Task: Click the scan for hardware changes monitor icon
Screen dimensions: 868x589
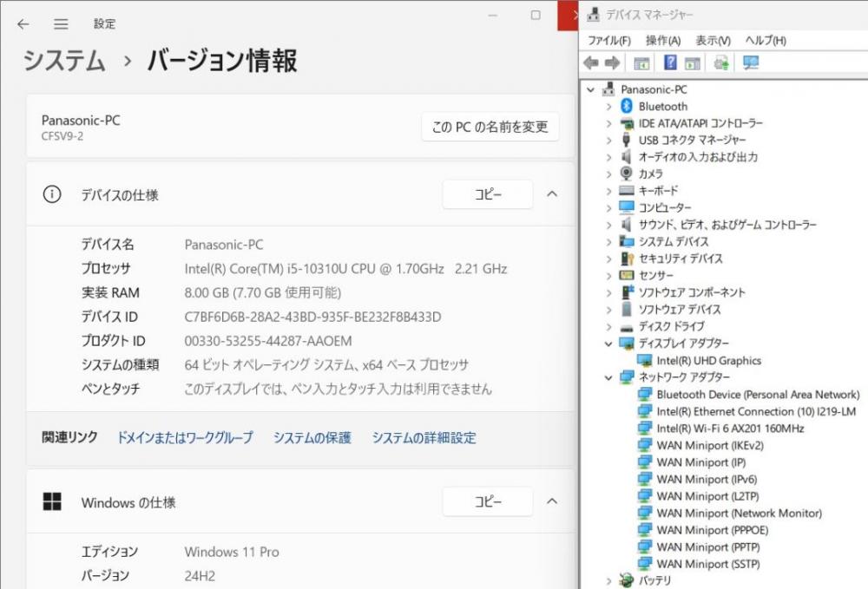Action: click(x=751, y=63)
